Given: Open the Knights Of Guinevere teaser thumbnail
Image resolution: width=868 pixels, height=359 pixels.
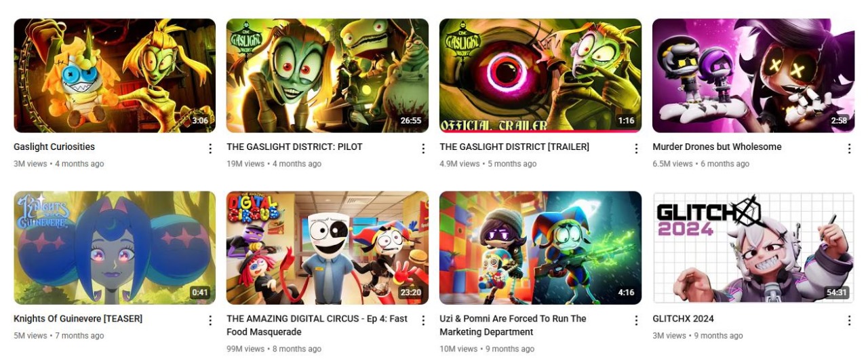Looking at the screenshot, I should point(115,248).
